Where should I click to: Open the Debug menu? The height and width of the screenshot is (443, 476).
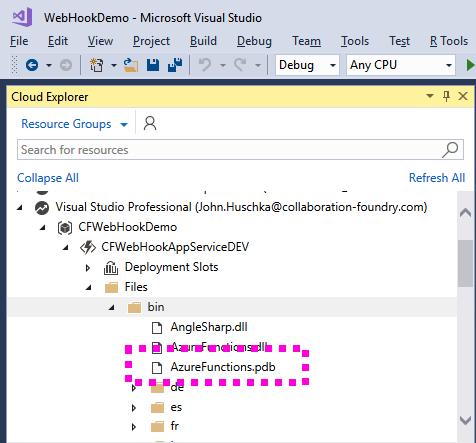click(254, 41)
